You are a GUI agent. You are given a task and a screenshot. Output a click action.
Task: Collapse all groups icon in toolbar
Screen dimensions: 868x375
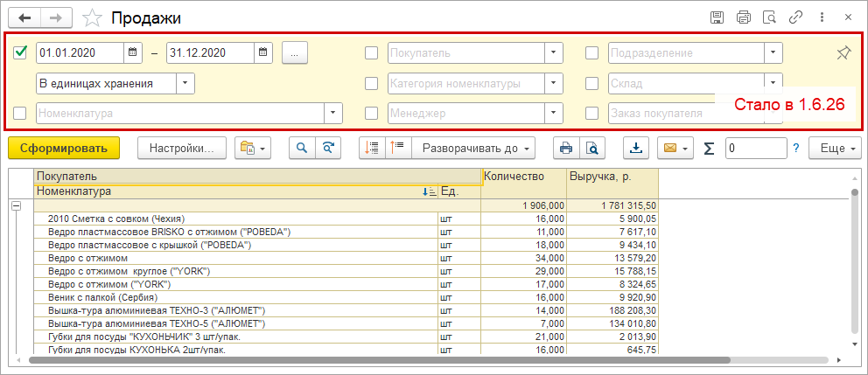pyautogui.click(x=372, y=149)
